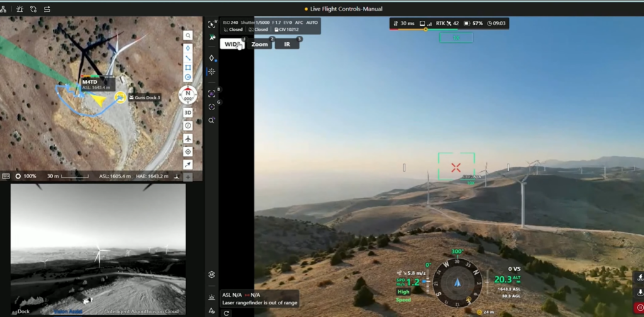Click Guris Dock 3 label on map
Viewport: 644px width, 317px height.
point(147,97)
